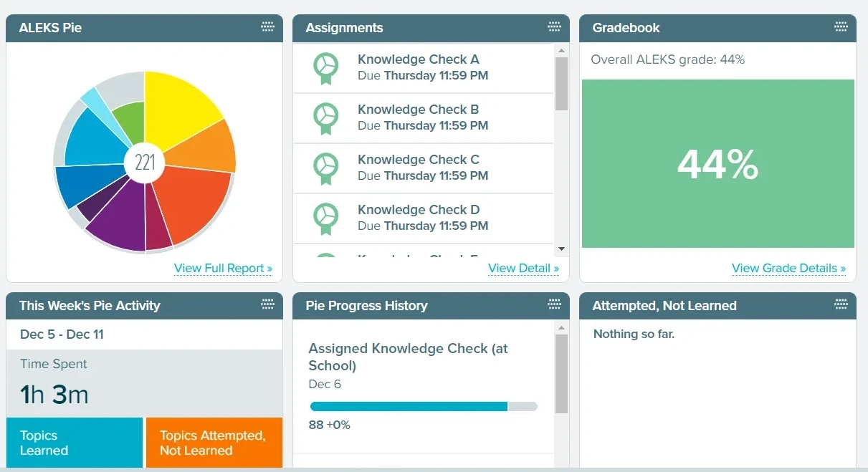Open View Full Report link
The image size is (868, 472).
tap(223, 268)
